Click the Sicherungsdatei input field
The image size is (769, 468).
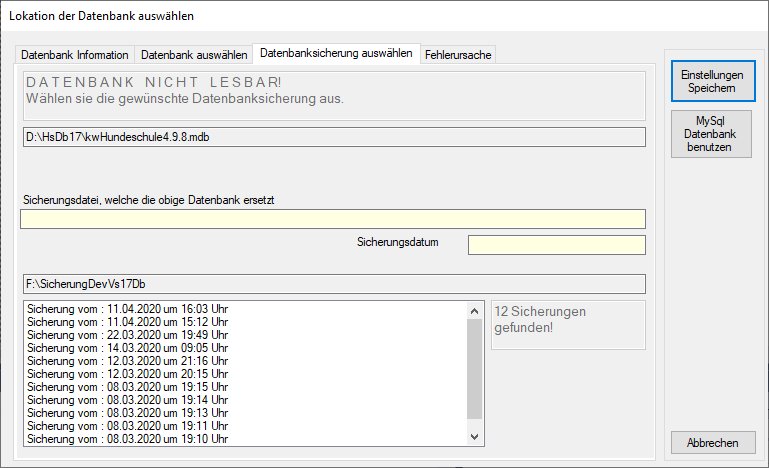pos(332,219)
